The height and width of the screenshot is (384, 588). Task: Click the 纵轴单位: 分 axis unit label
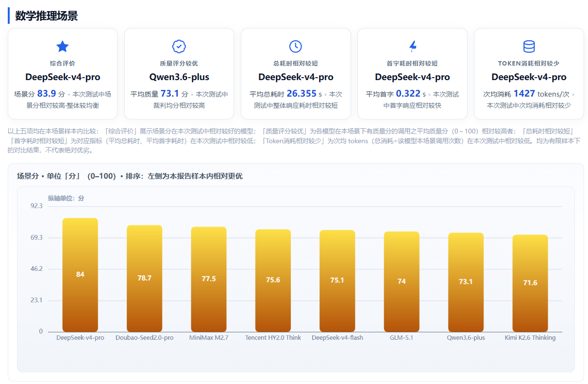[66, 198]
